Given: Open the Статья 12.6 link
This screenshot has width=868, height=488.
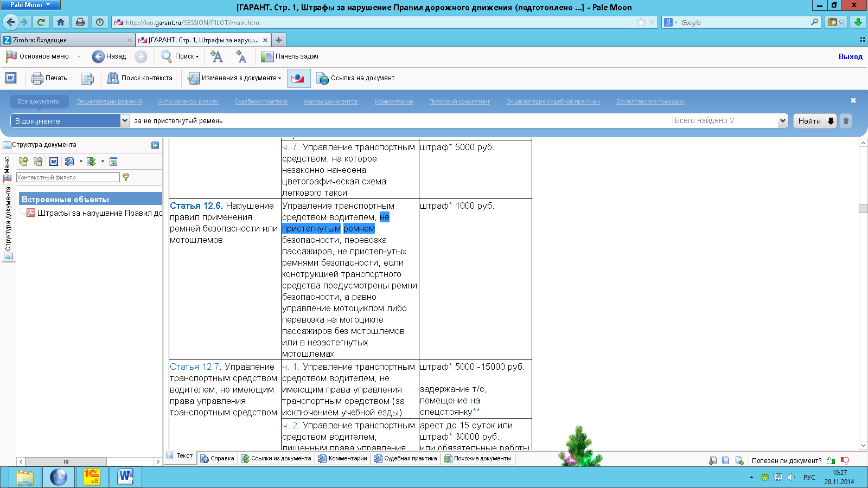Looking at the screenshot, I should tap(196, 206).
